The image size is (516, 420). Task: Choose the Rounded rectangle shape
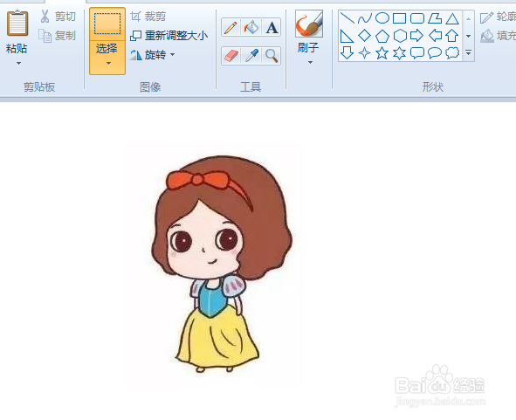pos(417,18)
